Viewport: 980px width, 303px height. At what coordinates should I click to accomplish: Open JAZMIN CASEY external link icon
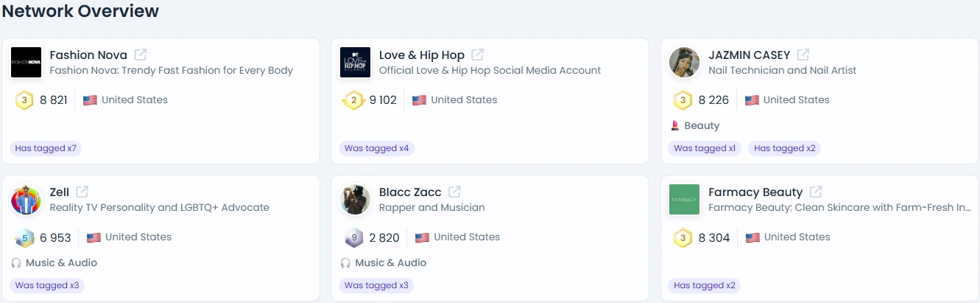[x=803, y=55]
